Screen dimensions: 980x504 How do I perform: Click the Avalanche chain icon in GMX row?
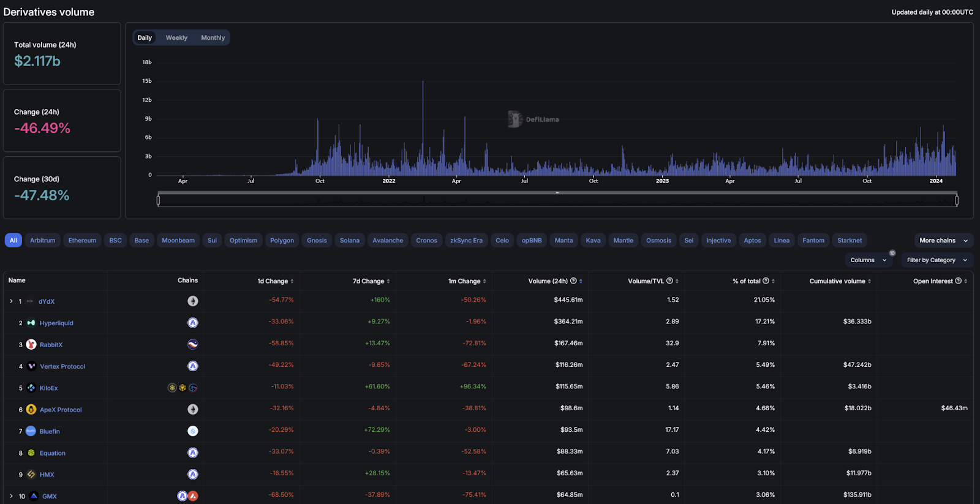coord(194,496)
